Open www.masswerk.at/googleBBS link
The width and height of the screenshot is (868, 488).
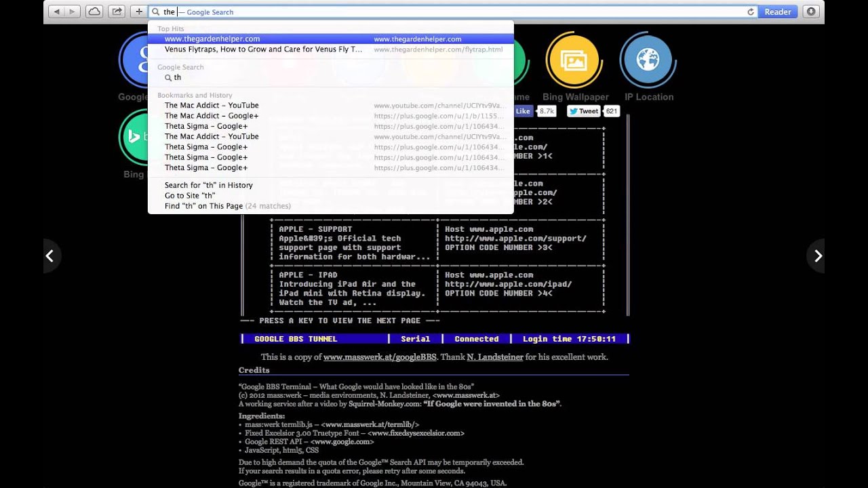coord(380,357)
